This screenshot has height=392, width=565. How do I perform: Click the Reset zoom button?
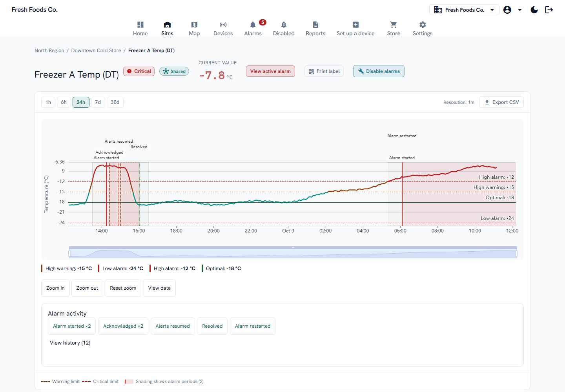point(123,288)
